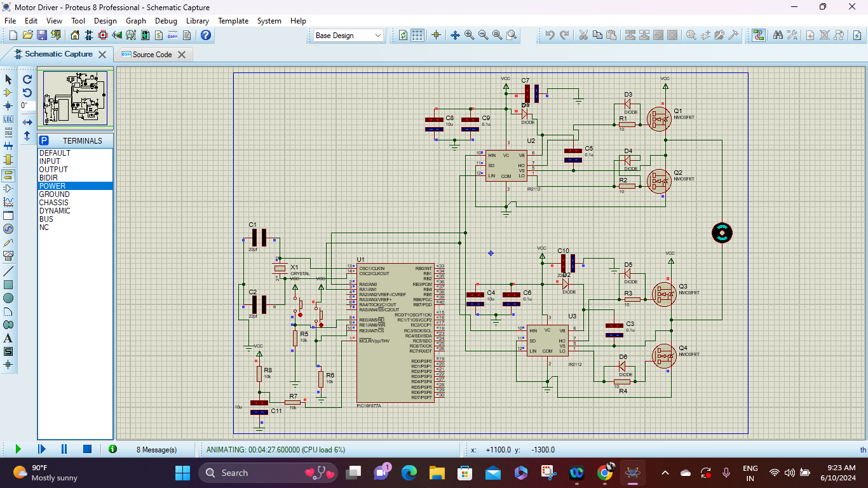Viewport: 868px width, 488px height.
Task: Open the Library menu
Action: (197, 20)
